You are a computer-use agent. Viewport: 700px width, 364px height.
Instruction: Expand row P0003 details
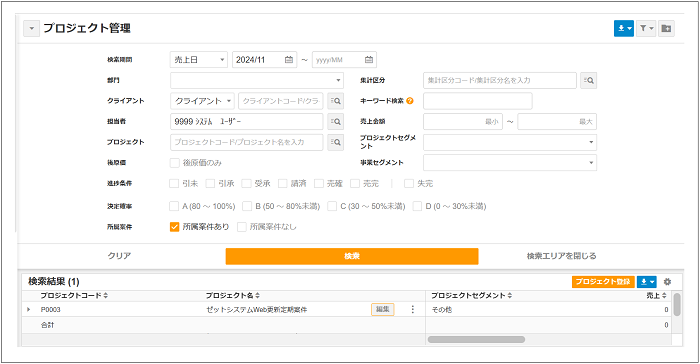[x=29, y=310]
